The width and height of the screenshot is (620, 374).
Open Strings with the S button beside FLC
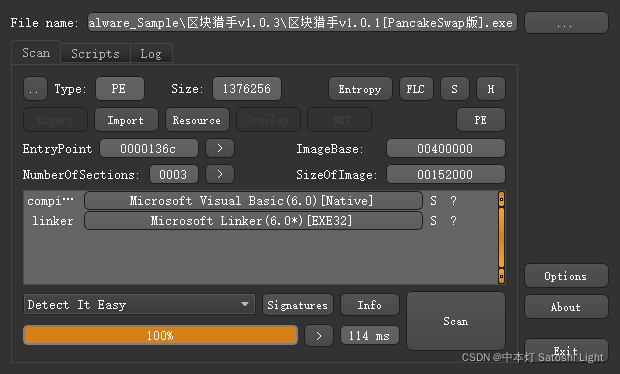click(455, 89)
